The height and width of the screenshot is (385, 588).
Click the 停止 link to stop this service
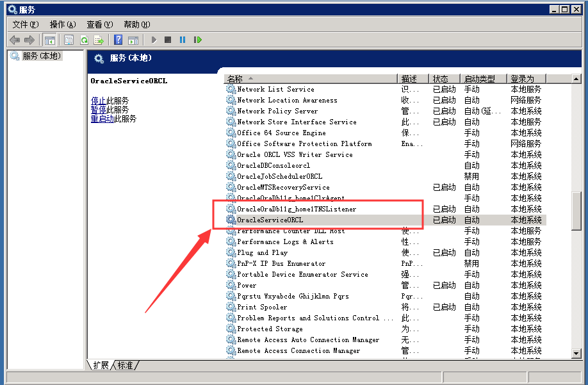(x=98, y=101)
